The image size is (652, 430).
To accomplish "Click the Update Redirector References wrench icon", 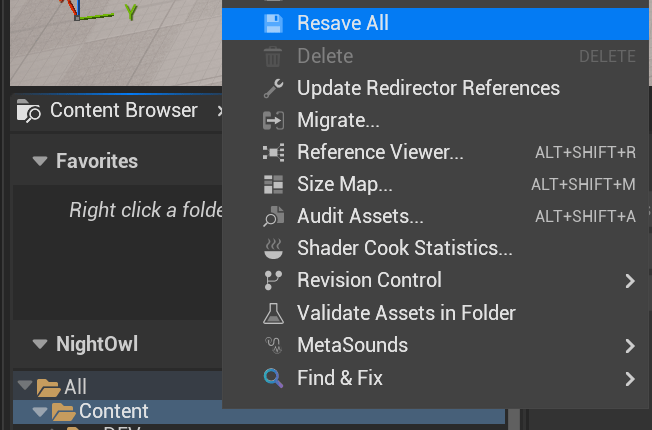I will pyautogui.click(x=273, y=88).
